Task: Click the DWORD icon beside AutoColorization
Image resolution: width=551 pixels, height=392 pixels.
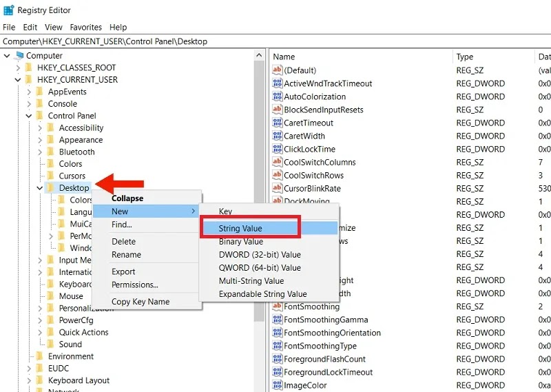Action: 278,96
